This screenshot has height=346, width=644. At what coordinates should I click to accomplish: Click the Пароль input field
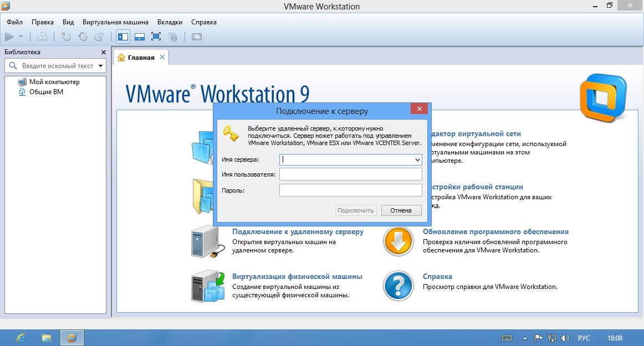point(351,190)
